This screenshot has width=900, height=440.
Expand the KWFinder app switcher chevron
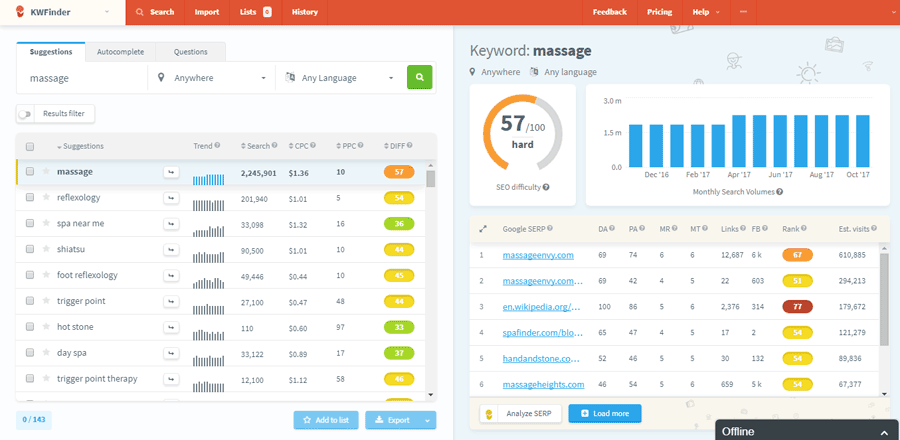(107, 12)
